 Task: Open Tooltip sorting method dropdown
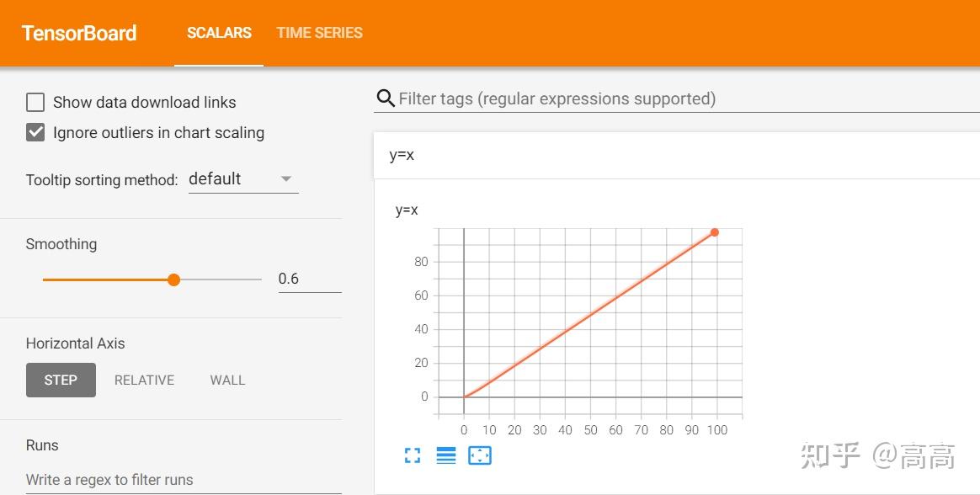coord(243,179)
